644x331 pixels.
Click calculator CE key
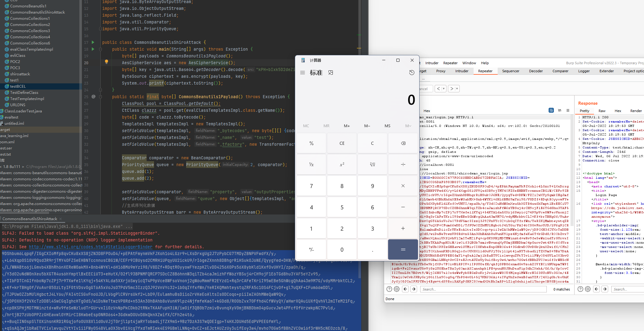342,143
